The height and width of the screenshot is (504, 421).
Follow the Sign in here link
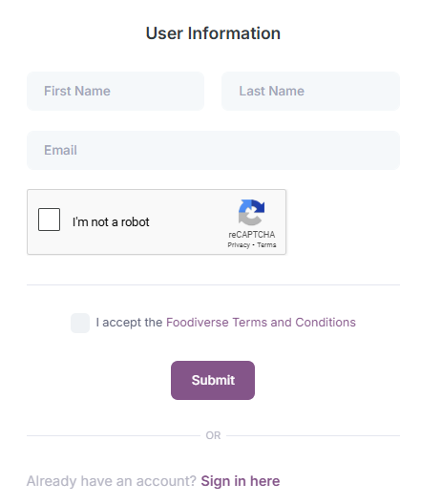pyautogui.click(x=241, y=481)
